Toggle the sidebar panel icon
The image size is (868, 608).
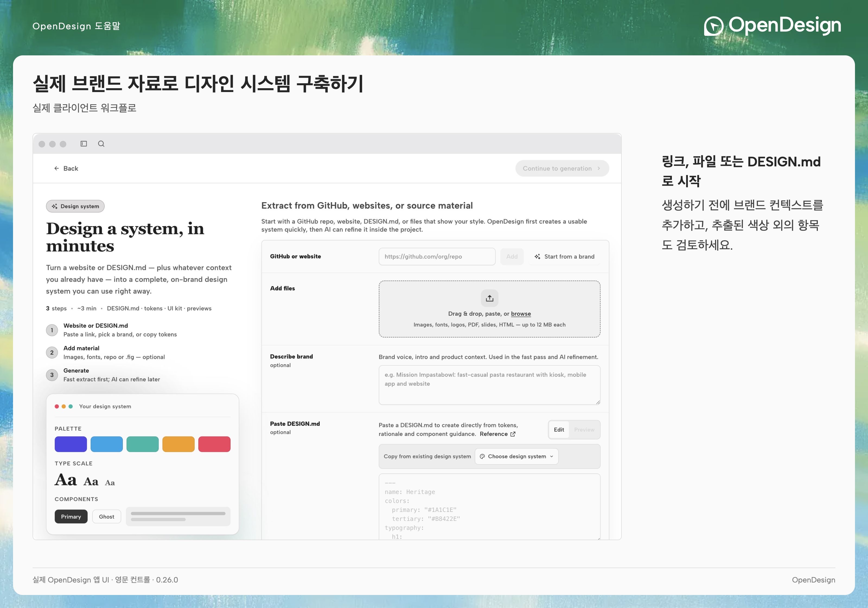[x=84, y=144]
